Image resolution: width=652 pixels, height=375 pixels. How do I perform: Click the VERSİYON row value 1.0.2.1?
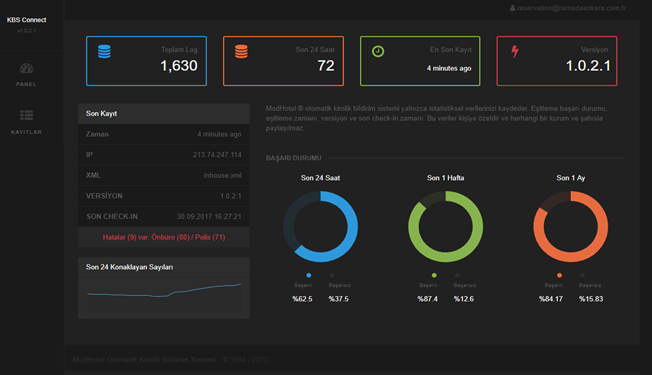[231, 196]
